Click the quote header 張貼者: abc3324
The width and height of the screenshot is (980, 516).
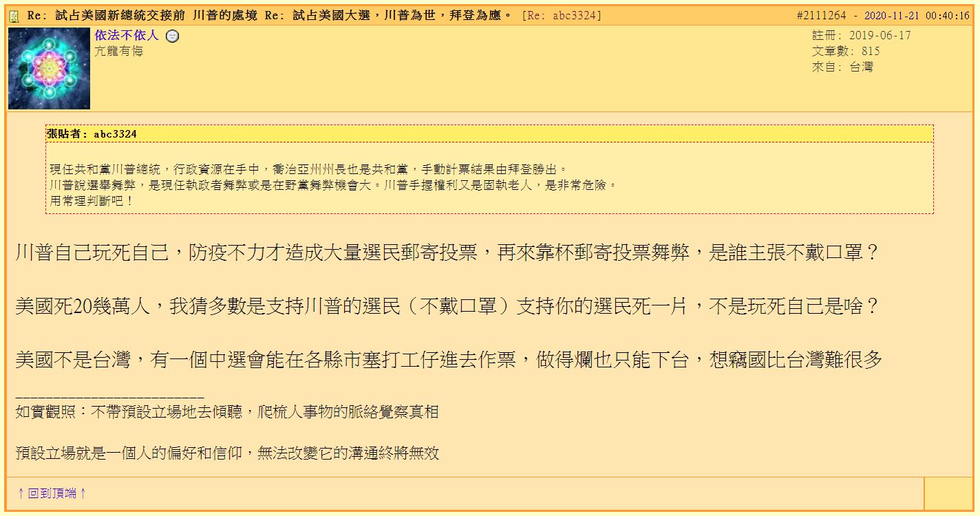[92, 134]
